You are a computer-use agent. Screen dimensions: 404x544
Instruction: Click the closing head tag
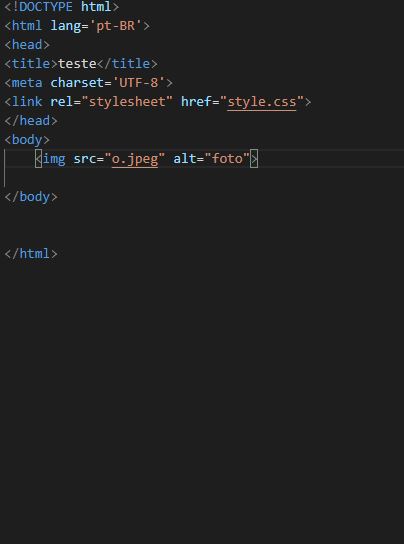pyautogui.click(x=31, y=121)
